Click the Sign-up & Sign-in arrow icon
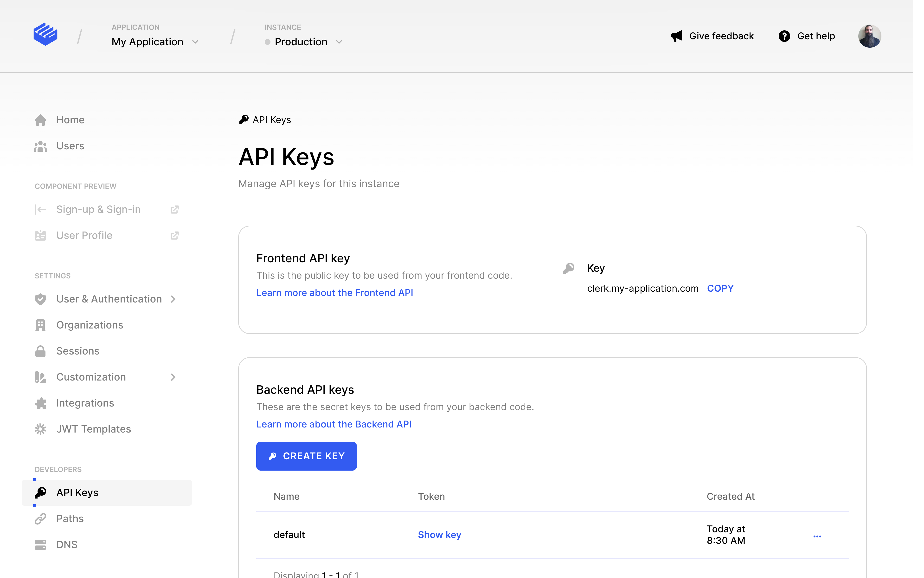 click(x=40, y=210)
